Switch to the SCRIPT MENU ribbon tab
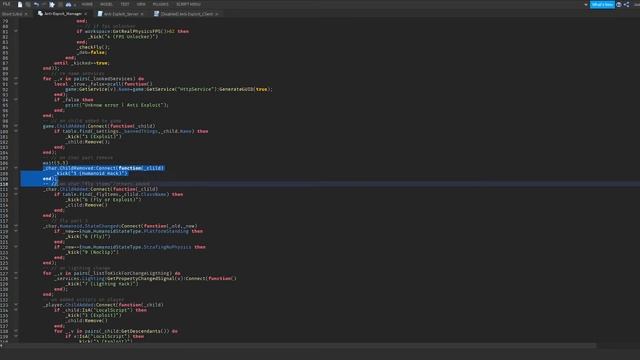This screenshot has width=640, height=360. click(x=188, y=4)
